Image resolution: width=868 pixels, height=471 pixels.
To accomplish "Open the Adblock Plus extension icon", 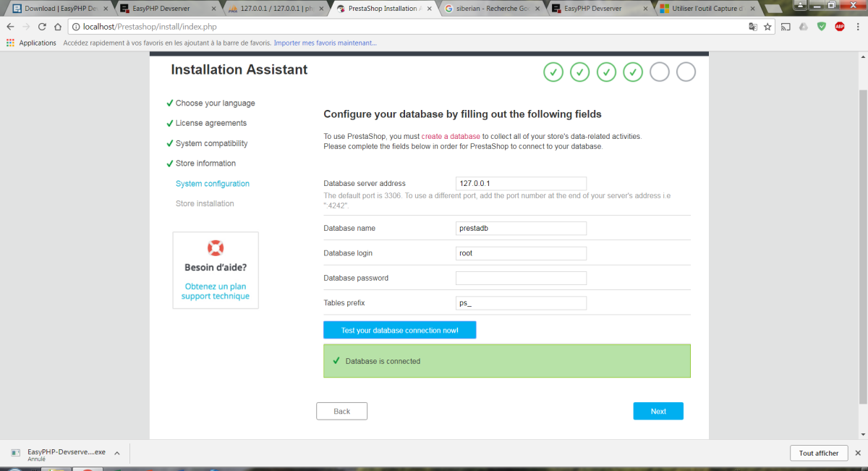I will (840, 27).
